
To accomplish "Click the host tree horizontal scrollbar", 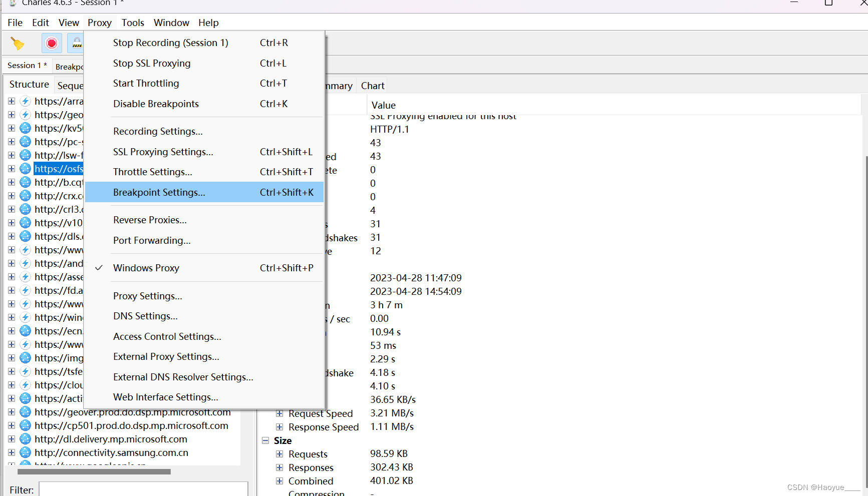I will (x=94, y=471).
